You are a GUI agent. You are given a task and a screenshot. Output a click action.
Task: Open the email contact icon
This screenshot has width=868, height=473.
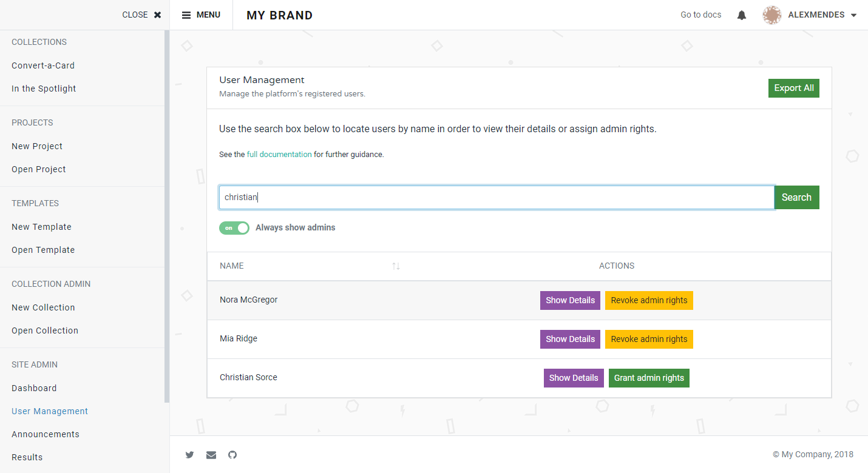point(211,455)
